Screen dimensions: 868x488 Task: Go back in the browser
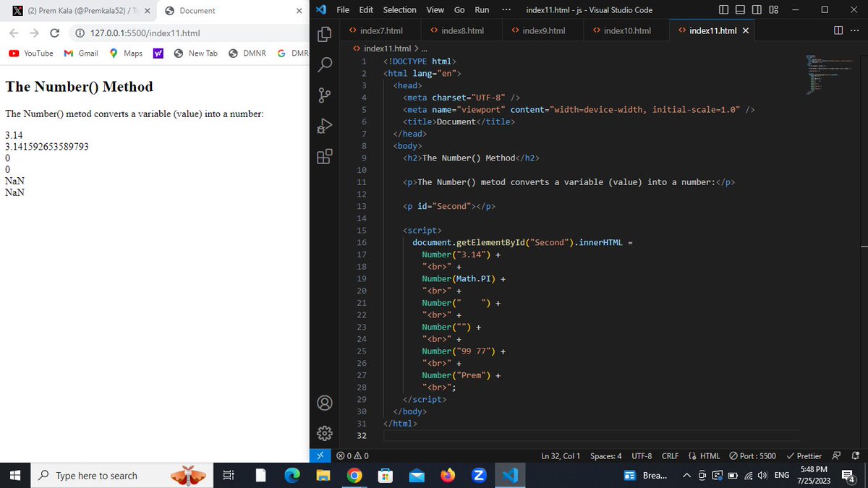click(x=14, y=33)
